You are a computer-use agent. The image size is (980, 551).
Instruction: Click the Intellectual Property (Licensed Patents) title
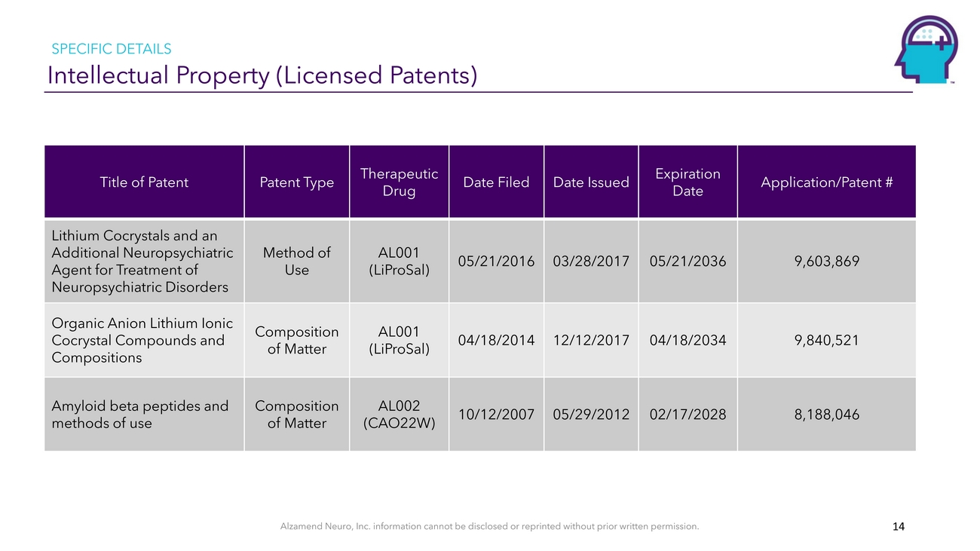coord(262,75)
